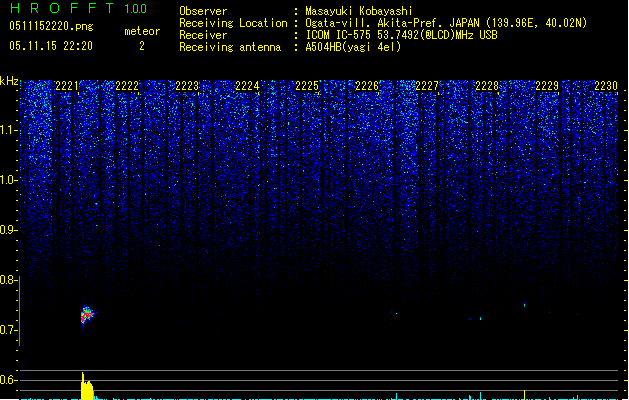Click the bright red meteor echo blob
Viewport: 629px width, 400px height.
[x=86, y=315]
